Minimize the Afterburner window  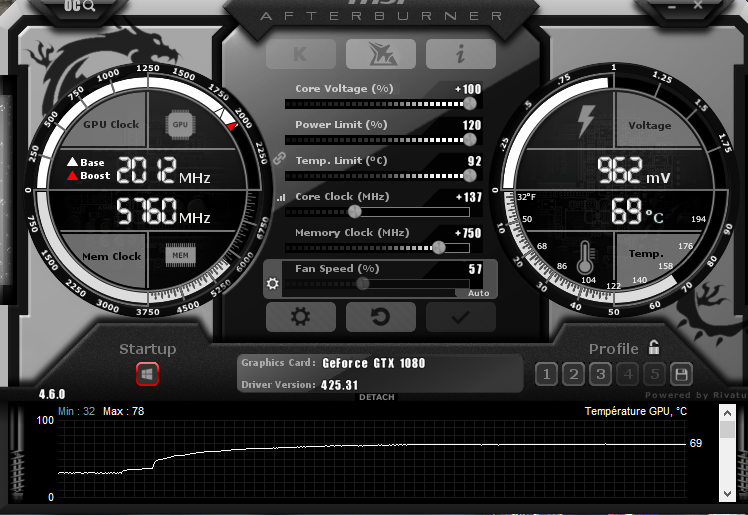pyautogui.click(x=672, y=7)
